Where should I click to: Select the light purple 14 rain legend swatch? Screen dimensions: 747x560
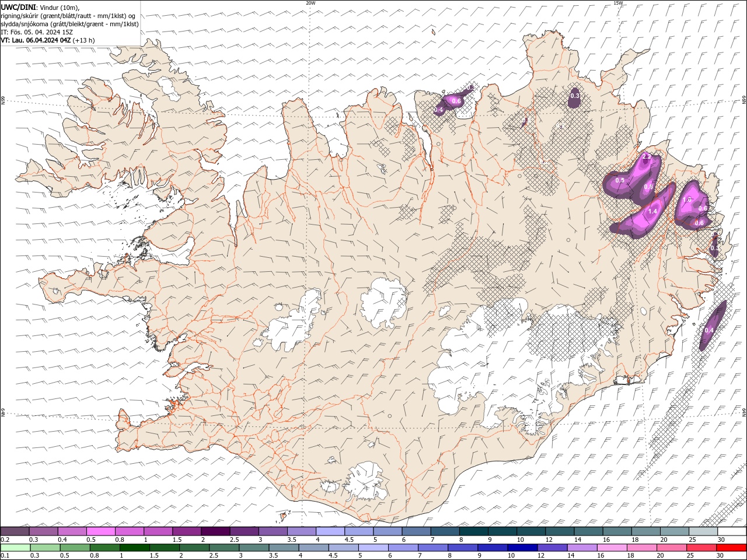pyautogui.click(x=581, y=548)
